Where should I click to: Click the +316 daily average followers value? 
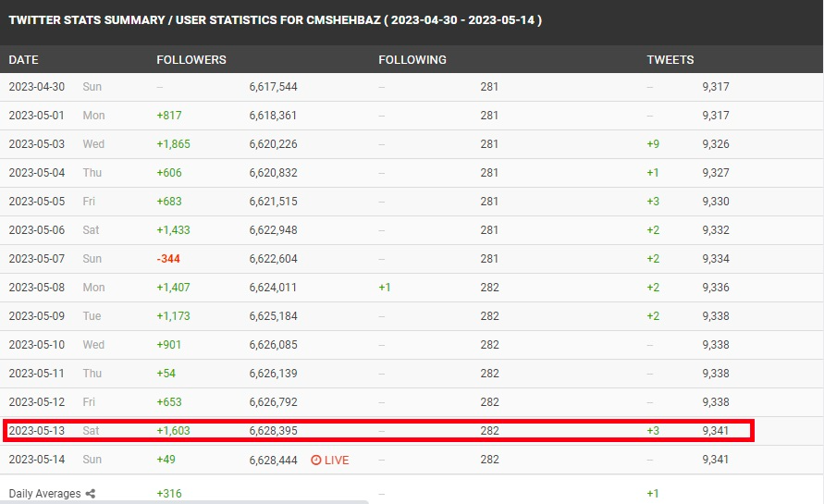pyautogui.click(x=169, y=494)
